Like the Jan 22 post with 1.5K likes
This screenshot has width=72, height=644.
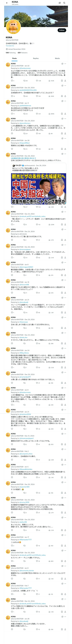tap(39, 81)
